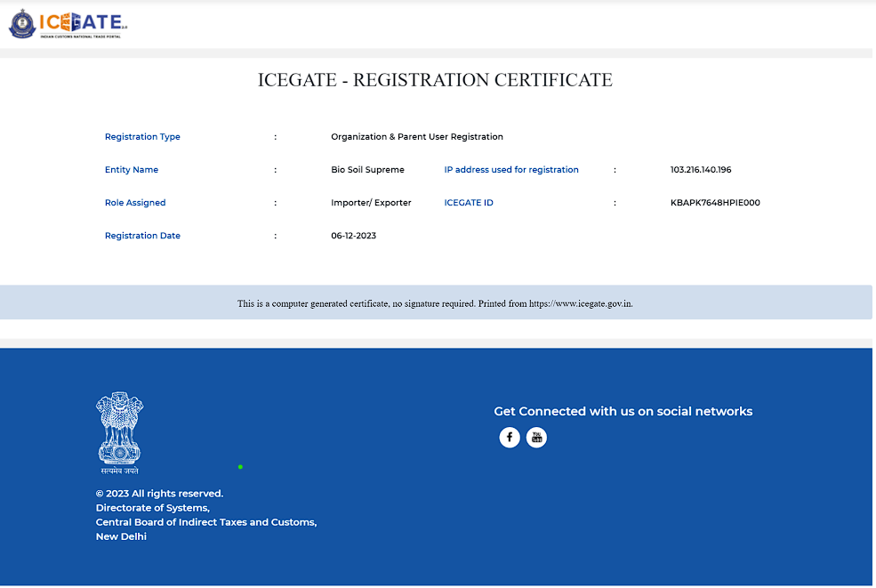Viewport: 876px width, 588px height.
Task: Select the entity name 'Bio Soil Supreme'
Action: (367, 169)
